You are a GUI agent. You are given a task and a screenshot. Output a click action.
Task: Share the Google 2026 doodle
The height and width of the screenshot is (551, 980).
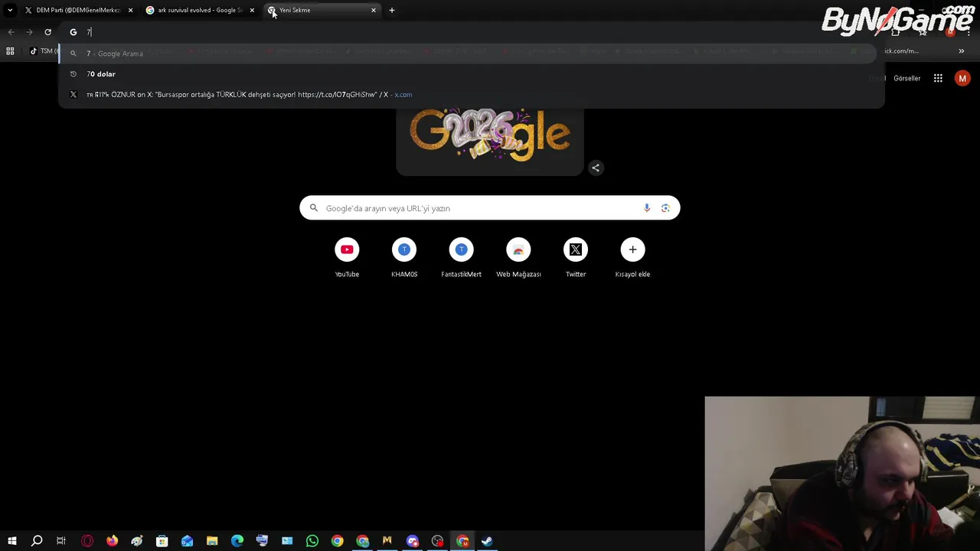[596, 168]
